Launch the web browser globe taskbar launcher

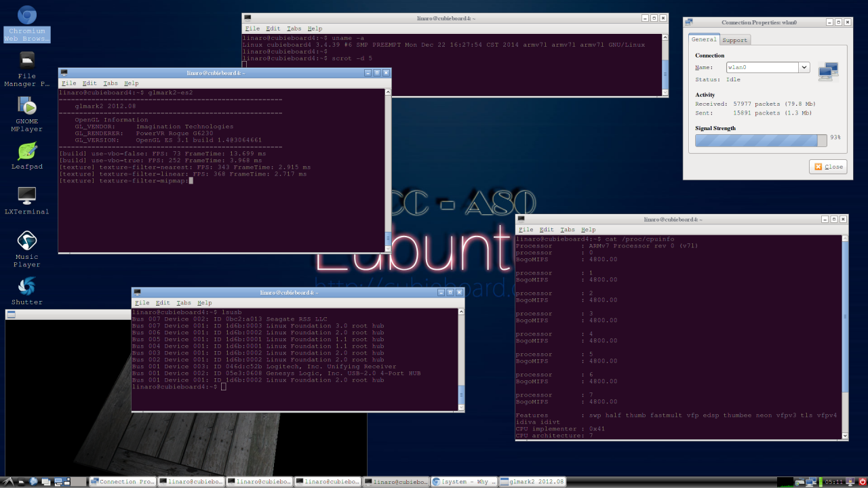click(x=33, y=482)
